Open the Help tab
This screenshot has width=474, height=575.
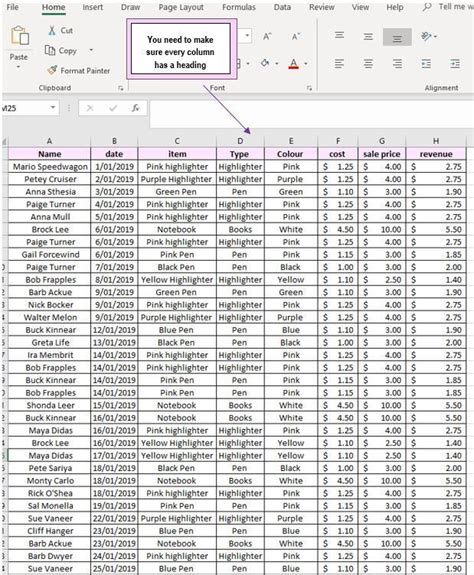(395, 7)
